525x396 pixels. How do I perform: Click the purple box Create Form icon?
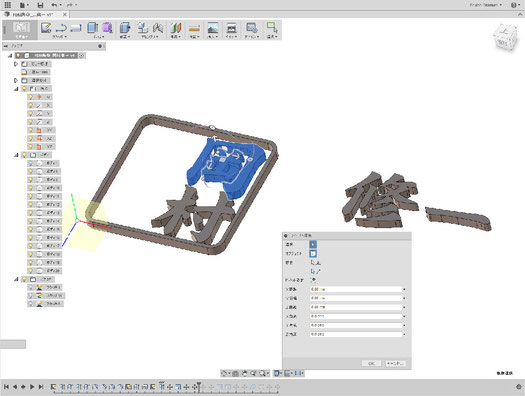tap(107, 28)
